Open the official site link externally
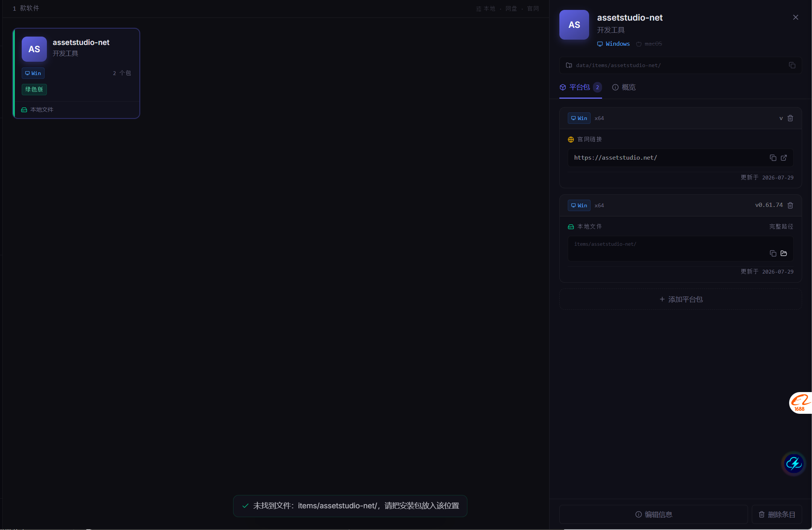 point(784,158)
